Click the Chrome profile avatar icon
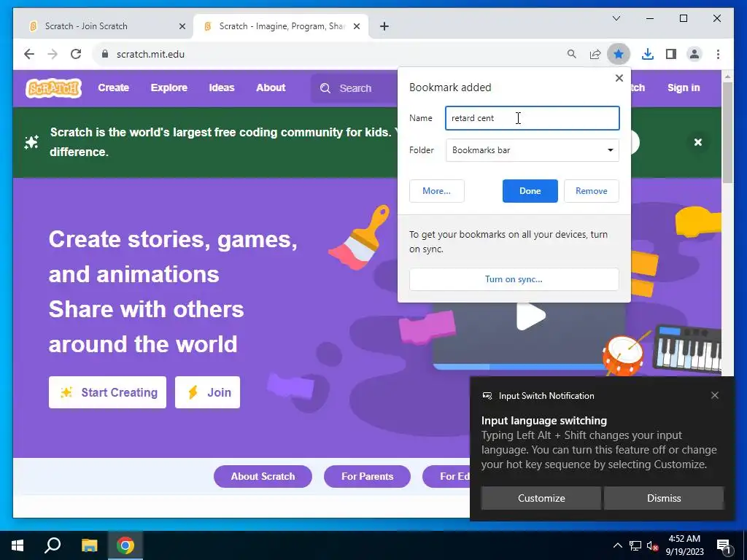The width and height of the screenshot is (747, 560). (694, 54)
